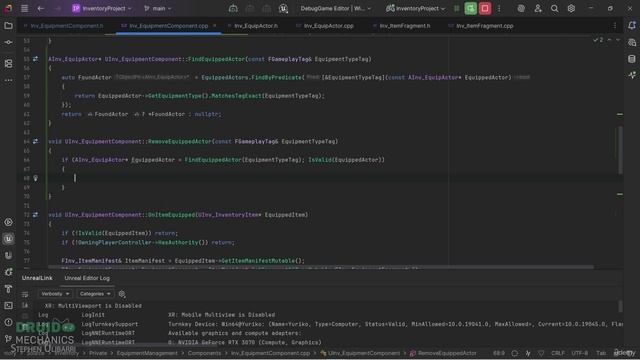Open the Structure tool window icon

click(8, 64)
